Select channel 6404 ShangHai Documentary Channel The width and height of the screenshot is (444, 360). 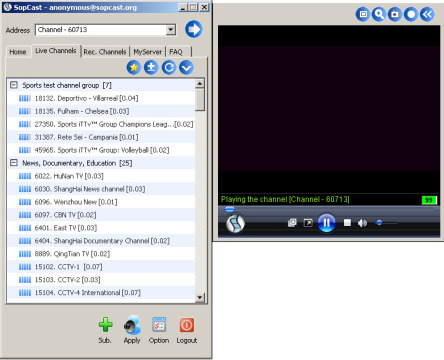click(x=101, y=241)
